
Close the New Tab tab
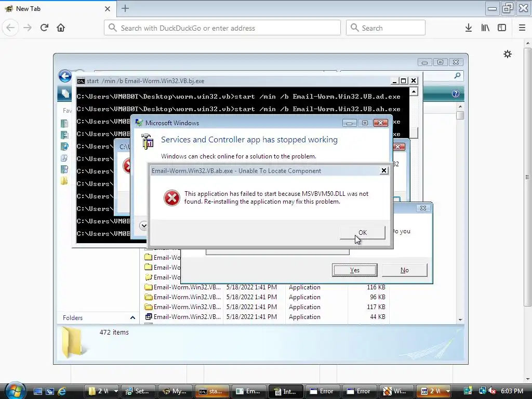(x=108, y=9)
